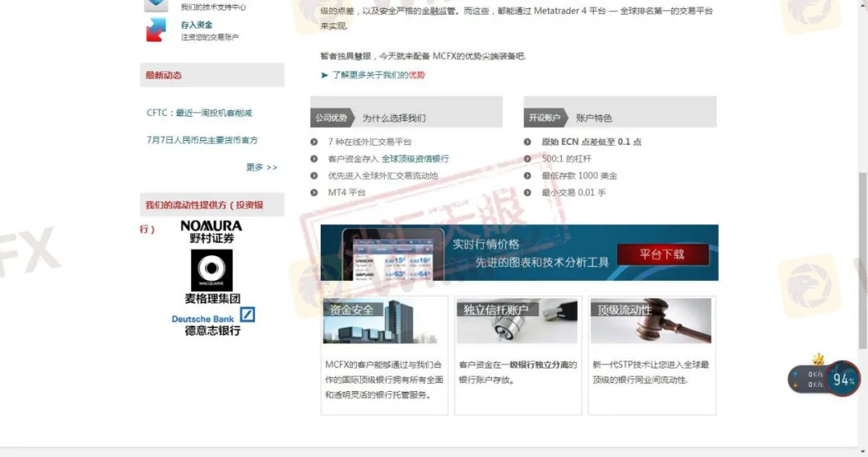Click the 最新动态 section header
Image resolution: width=868 pixels, height=457 pixels.
click(x=212, y=75)
